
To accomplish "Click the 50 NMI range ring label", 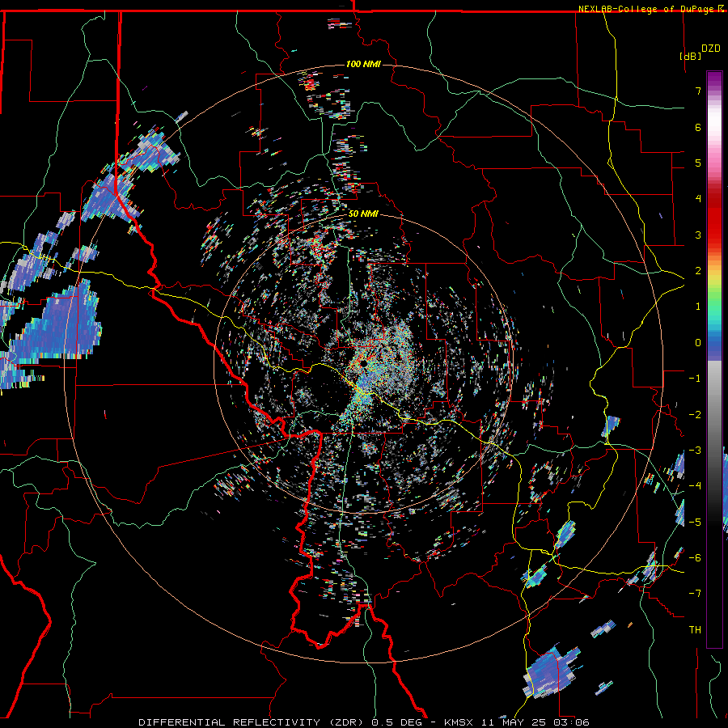I will 363,214.
